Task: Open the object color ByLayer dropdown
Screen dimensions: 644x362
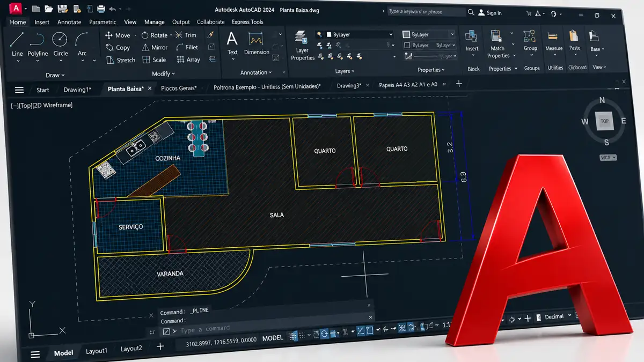Action: point(429,34)
